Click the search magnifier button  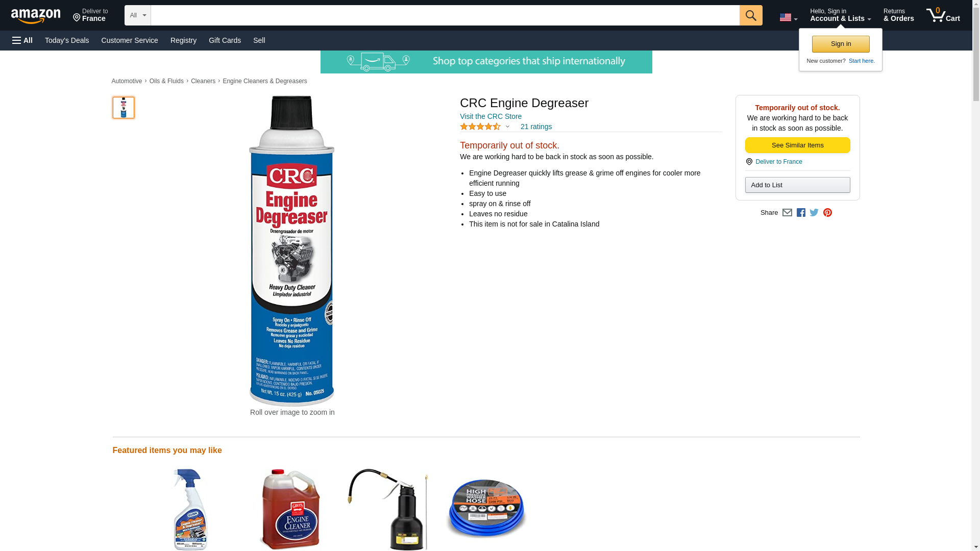[x=750, y=15]
